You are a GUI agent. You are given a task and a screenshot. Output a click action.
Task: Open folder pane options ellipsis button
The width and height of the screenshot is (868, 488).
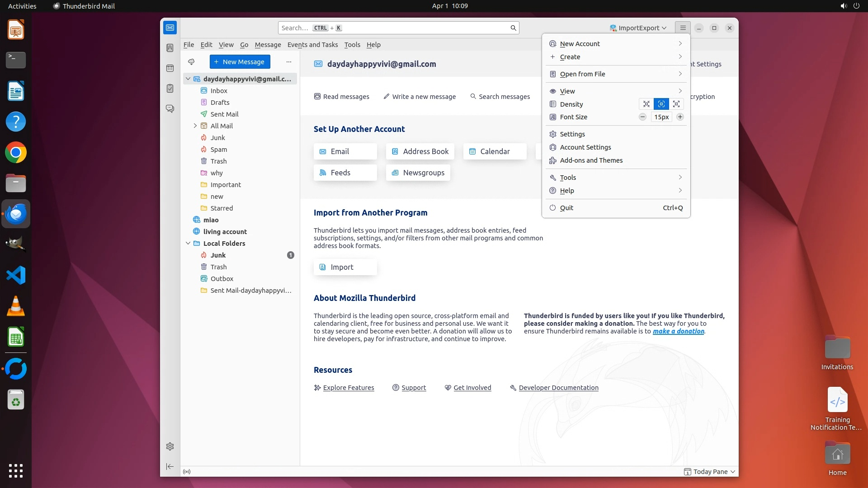click(x=289, y=62)
